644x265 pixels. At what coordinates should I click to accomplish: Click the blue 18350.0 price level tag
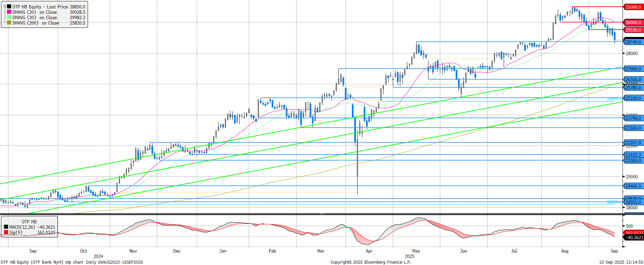click(x=633, y=202)
